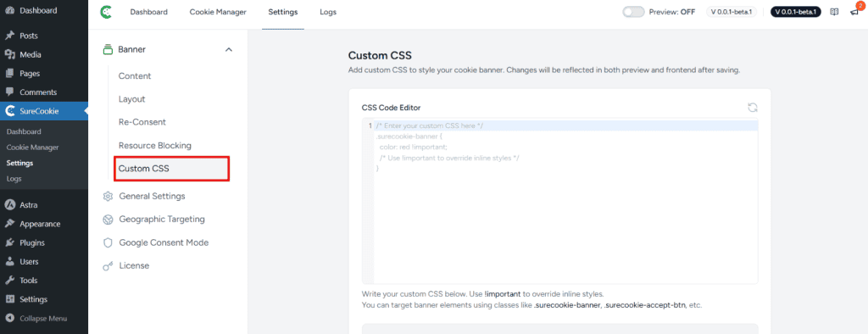Click the Users person icon
Image resolution: width=868 pixels, height=334 pixels.
point(9,261)
